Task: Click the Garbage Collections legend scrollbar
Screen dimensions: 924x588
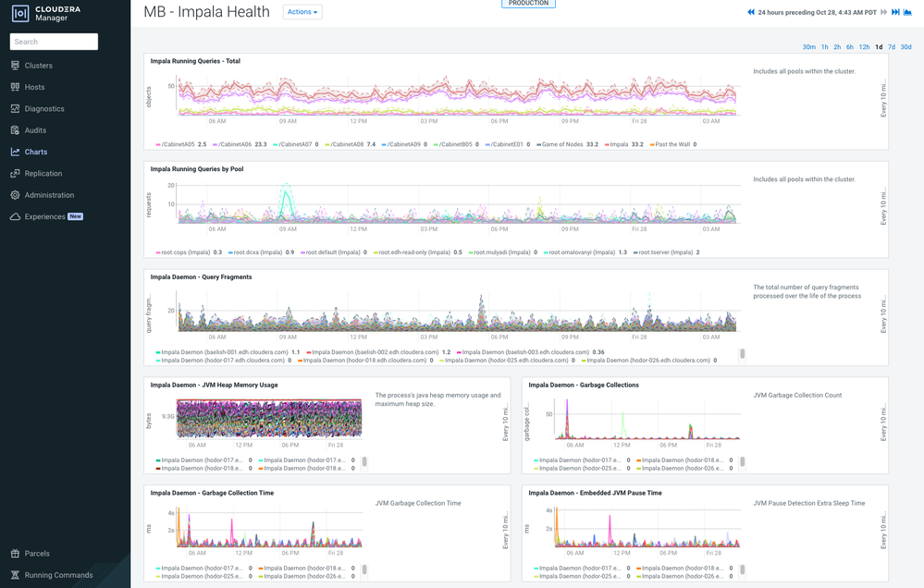Action: click(x=742, y=462)
